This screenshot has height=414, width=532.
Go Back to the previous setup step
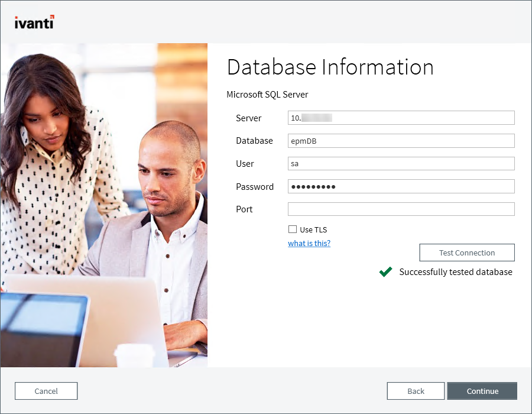[x=416, y=391]
